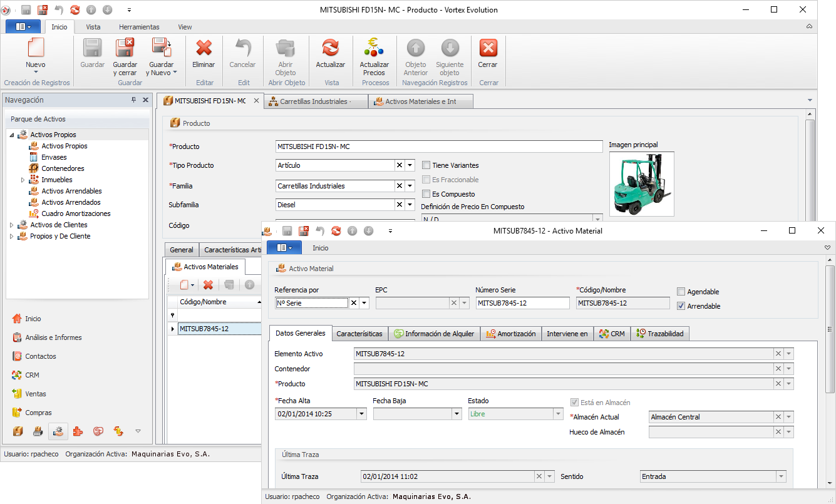Open the Sentido dropdown showing Entrada
Image resolution: width=836 pixels, height=504 pixels.
pos(780,476)
